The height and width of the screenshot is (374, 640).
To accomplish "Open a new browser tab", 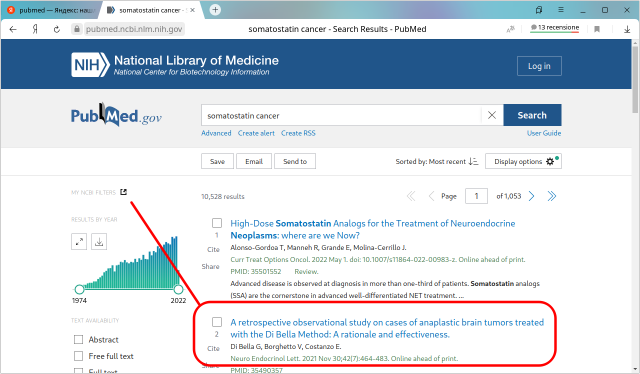I will (x=215, y=10).
